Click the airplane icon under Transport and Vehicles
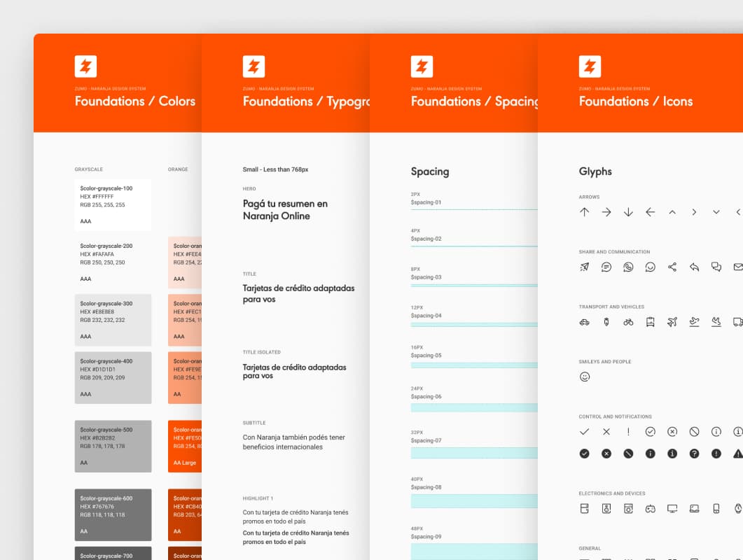Viewport: 743px width, 560px height. [672, 321]
